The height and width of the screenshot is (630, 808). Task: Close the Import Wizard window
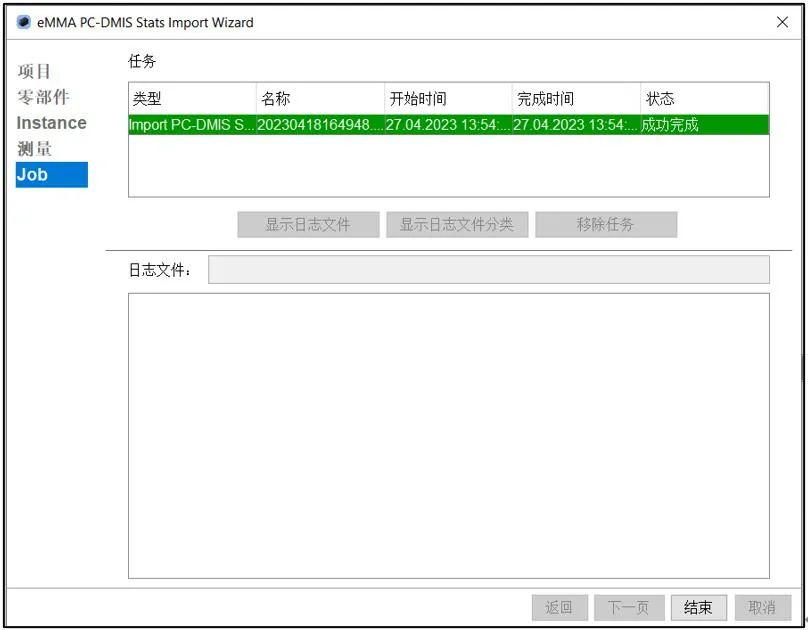[x=782, y=22]
